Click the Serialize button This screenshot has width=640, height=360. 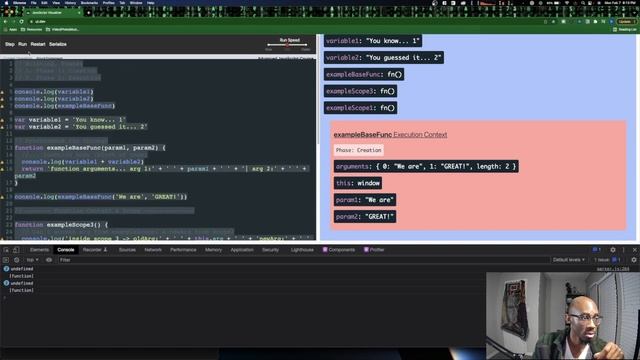click(58, 44)
